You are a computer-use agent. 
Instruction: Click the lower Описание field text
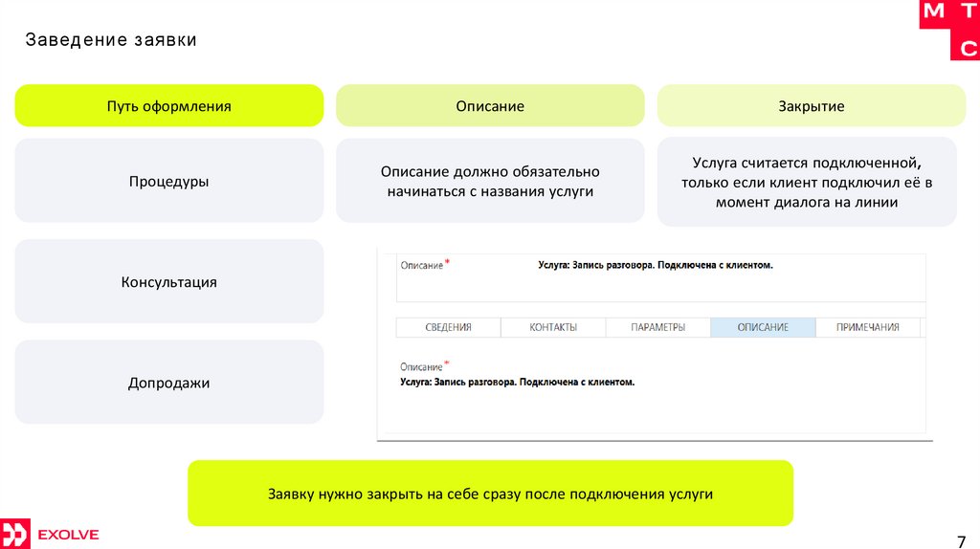517,382
